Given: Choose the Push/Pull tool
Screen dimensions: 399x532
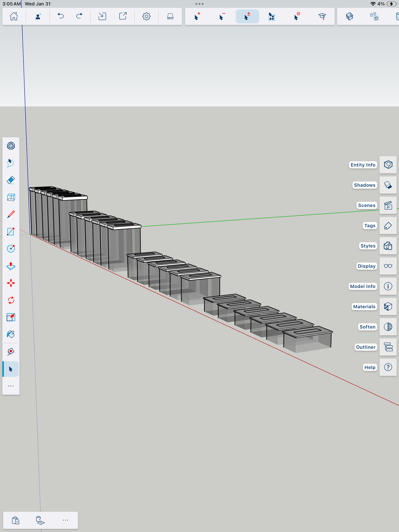Looking at the screenshot, I should click(11, 266).
